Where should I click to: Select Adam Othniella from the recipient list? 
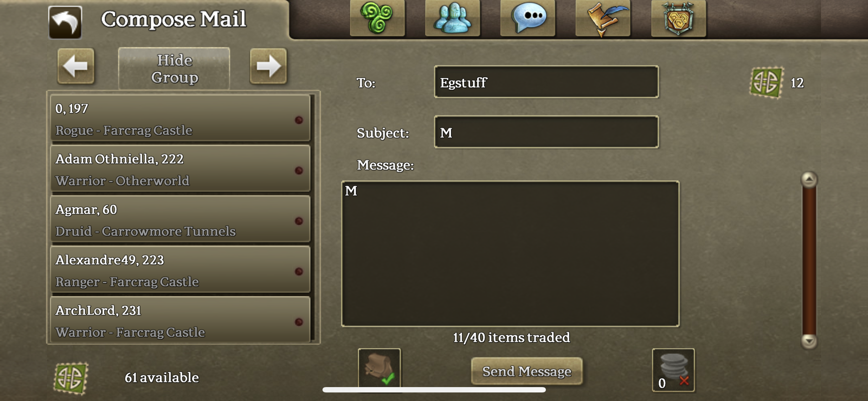tap(180, 169)
